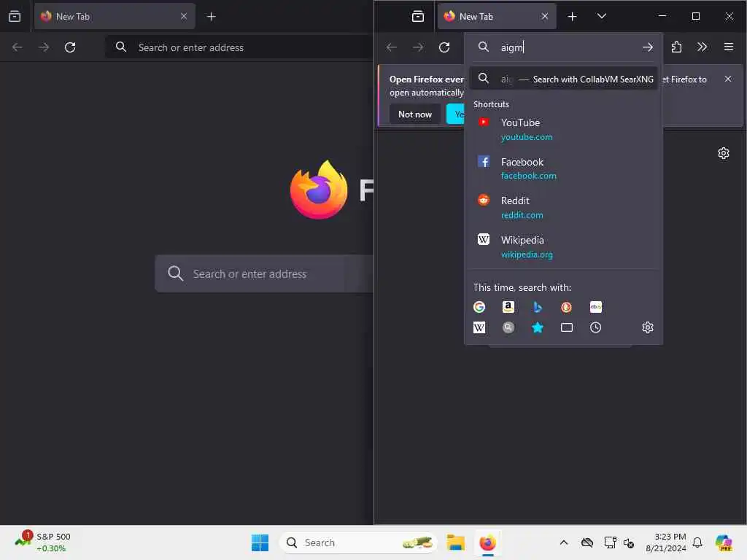The image size is (747, 560).
Task: Click Not now button
Action: pos(415,114)
